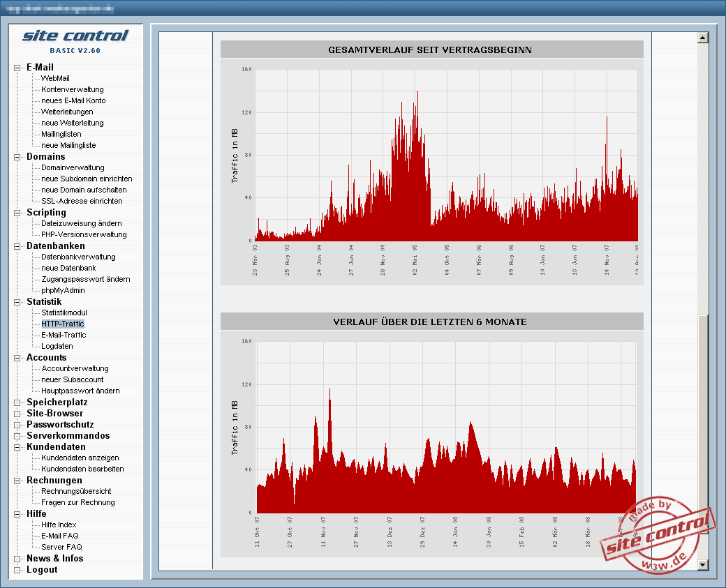The image size is (726, 588).
Task: Collapse the Kundendaten tree section
Action: [17, 447]
